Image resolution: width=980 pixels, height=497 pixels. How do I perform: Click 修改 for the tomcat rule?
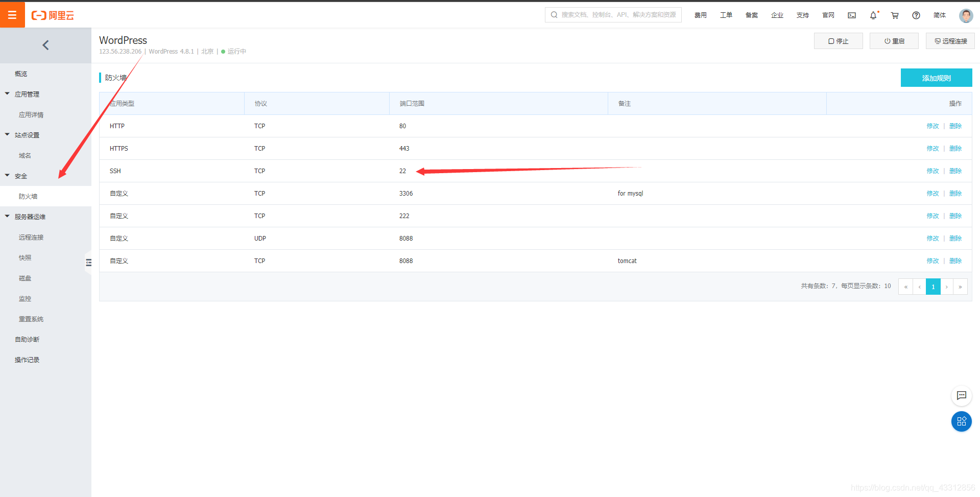pos(933,261)
